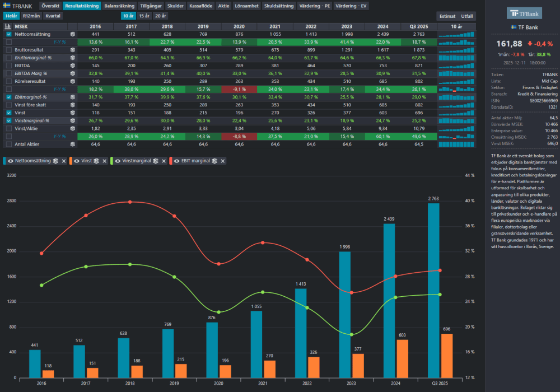Click the 2 439 bar label for 2024
560x392 pixels.
click(x=389, y=219)
